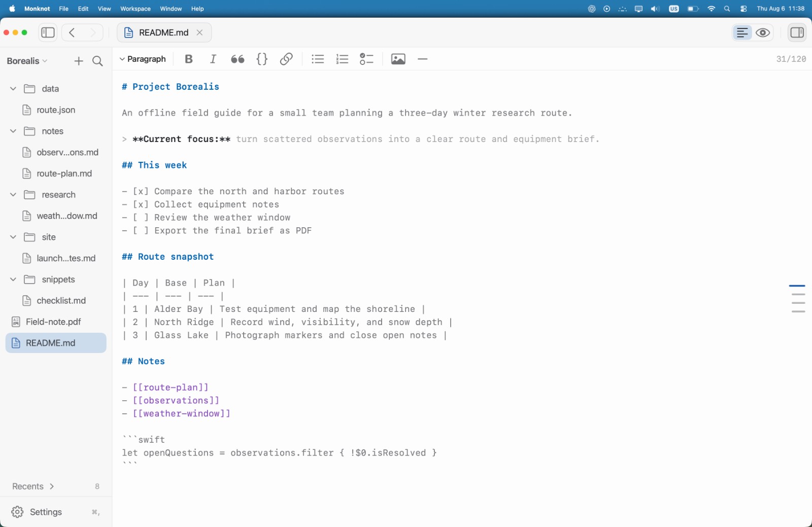Toggle the left sidebar panel
Image resolution: width=812 pixels, height=527 pixels.
(48, 32)
